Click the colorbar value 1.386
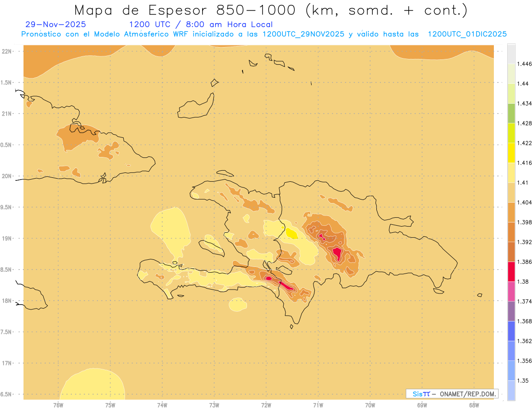Screen dimensions: 532x411 pos(525,262)
